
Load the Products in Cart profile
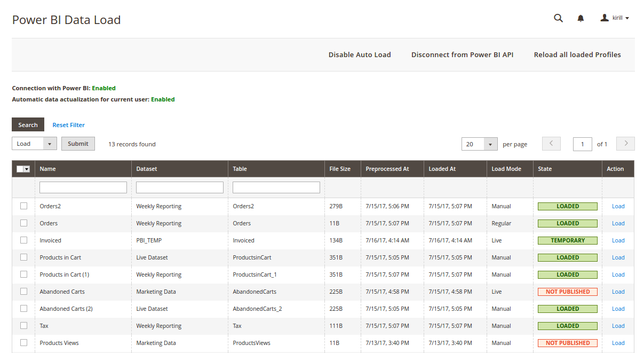(618, 257)
